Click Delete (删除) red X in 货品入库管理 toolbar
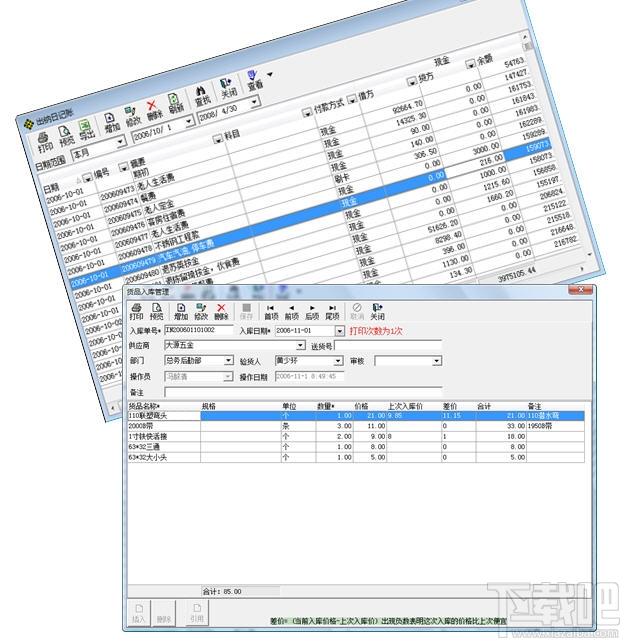627x643 pixels. point(221,312)
